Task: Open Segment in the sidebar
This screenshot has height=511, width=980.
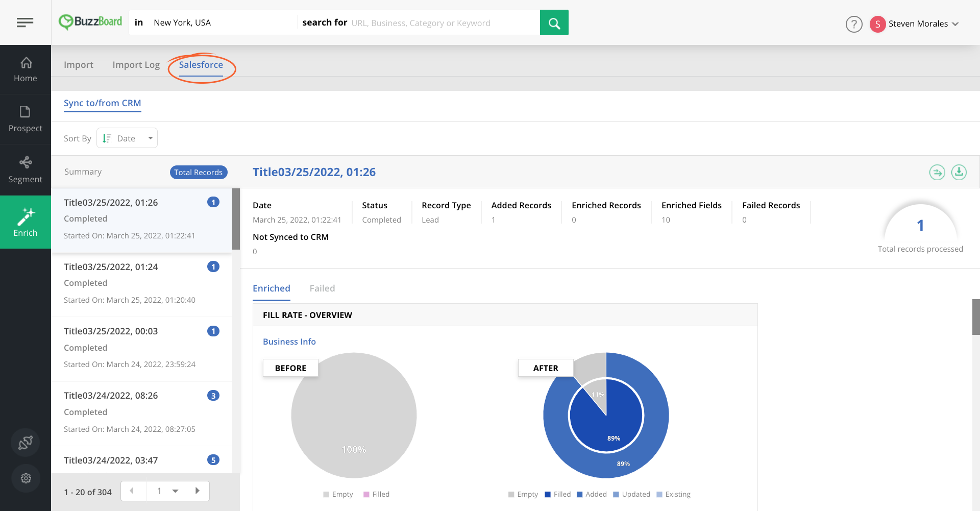Action: click(26, 170)
